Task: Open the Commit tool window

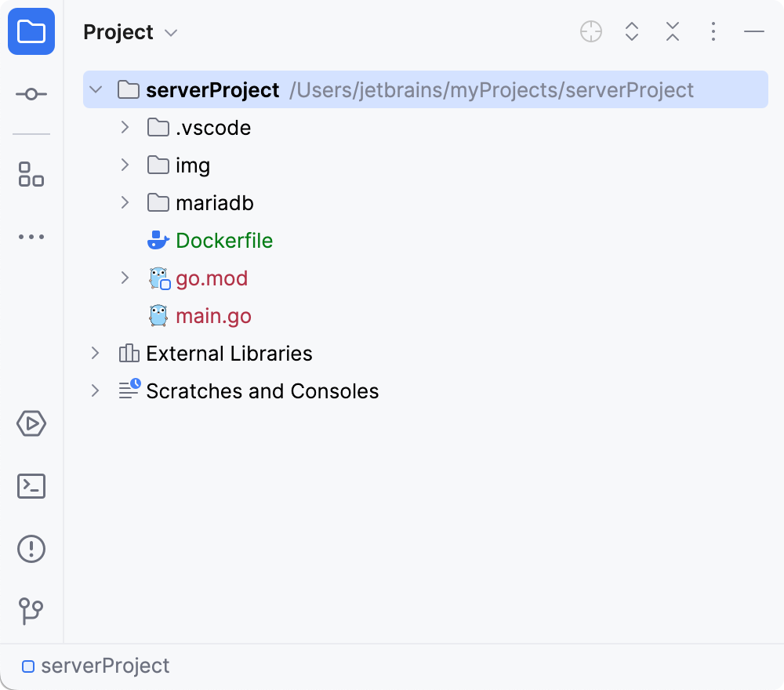Action: click(x=31, y=94)
